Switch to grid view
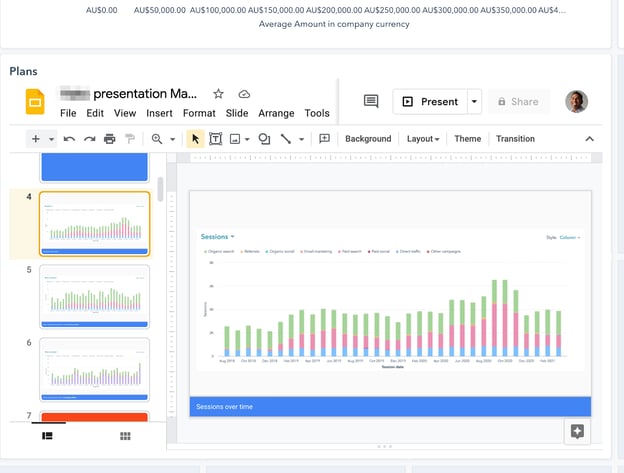The height and width of the screenshot is (473, 624). point(125,436)
